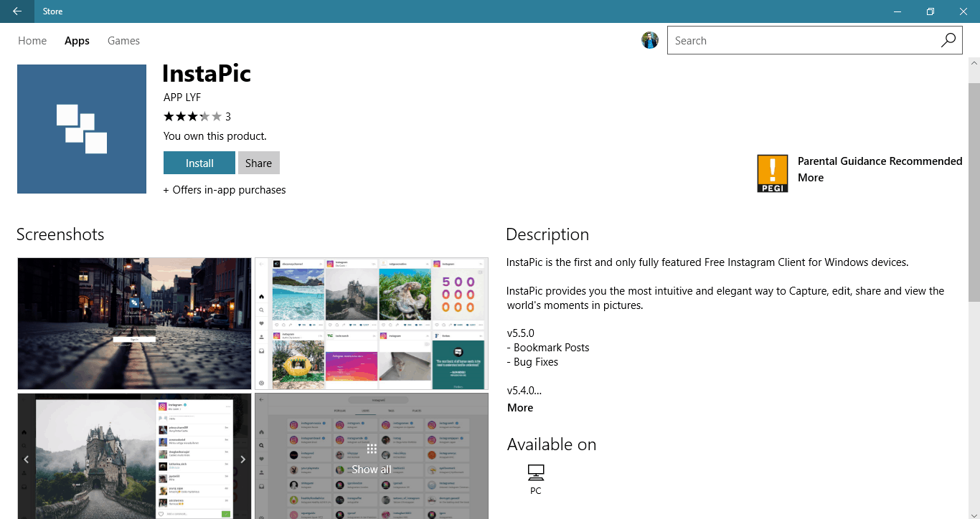The image size is (980, 519).
Task: Open More under Parental Guidance Recommended
Action: pos(811,178)
